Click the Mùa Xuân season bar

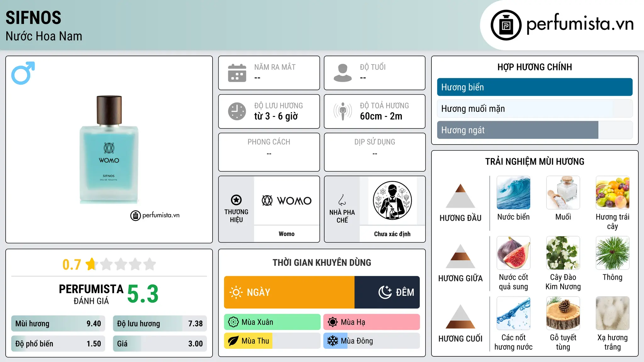coord(272,322)
